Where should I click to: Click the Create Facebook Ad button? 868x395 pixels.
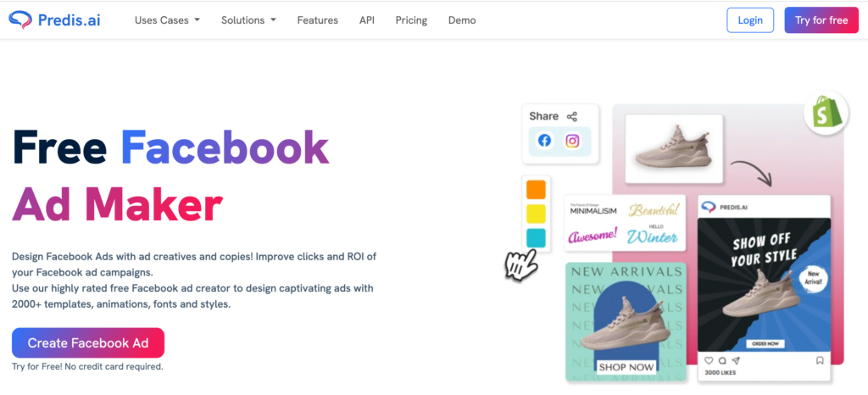pos(88,343)
